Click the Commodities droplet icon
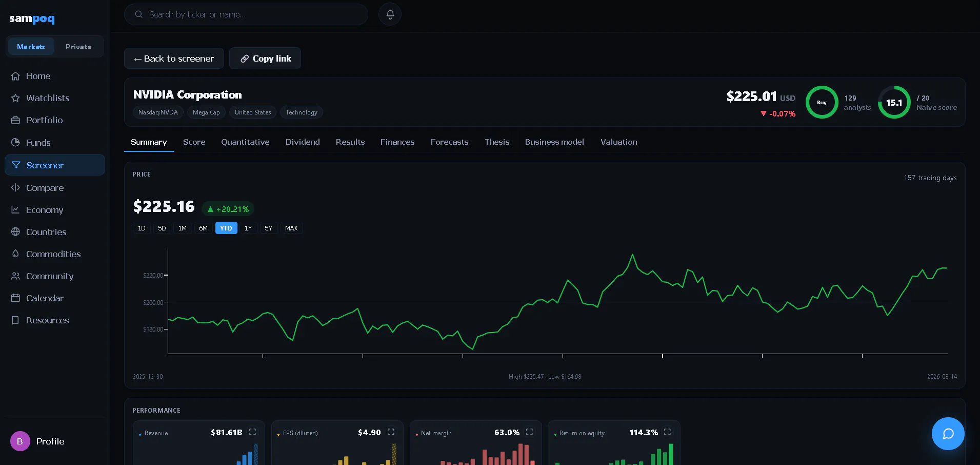This screenshot has width=980, height=465. pos(16,254)
